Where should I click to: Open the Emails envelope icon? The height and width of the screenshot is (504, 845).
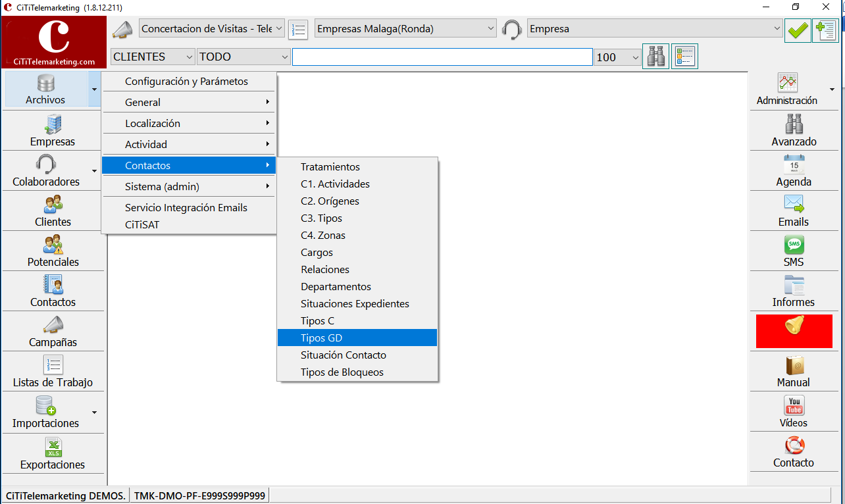[x=794, y=204]
